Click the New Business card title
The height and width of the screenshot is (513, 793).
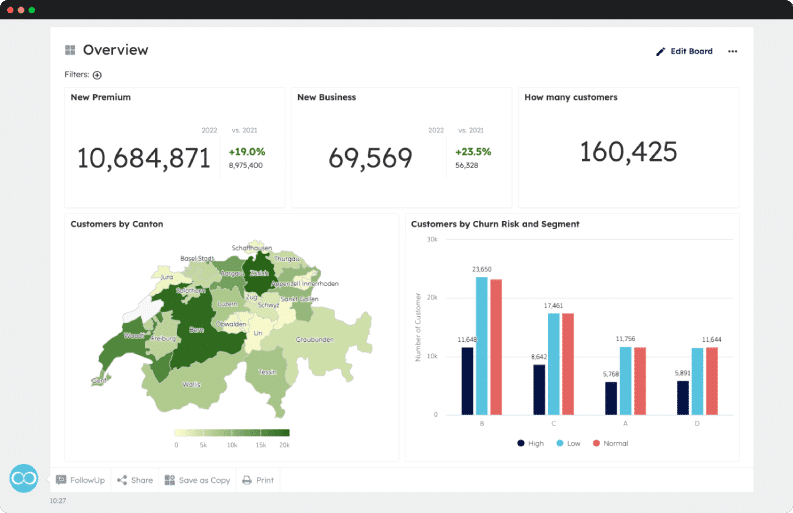tap(327, 97)
